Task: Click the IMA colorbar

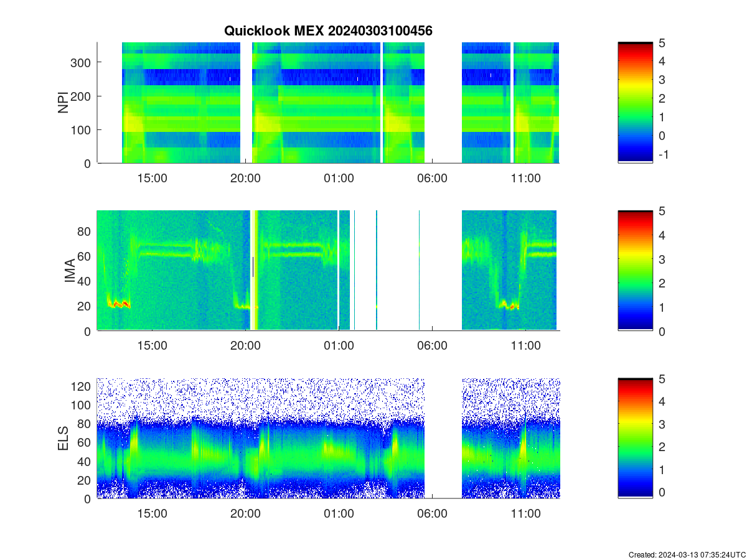Action: (635, 271)
